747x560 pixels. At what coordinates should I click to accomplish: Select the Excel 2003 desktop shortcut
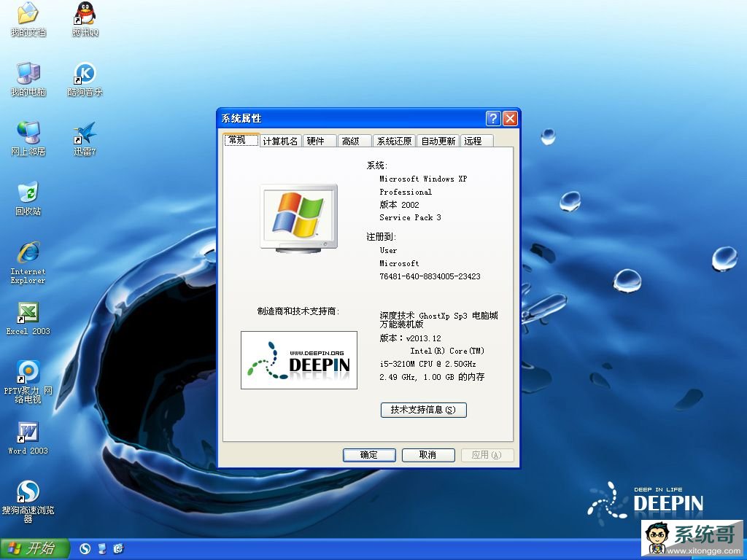(28, 319)
